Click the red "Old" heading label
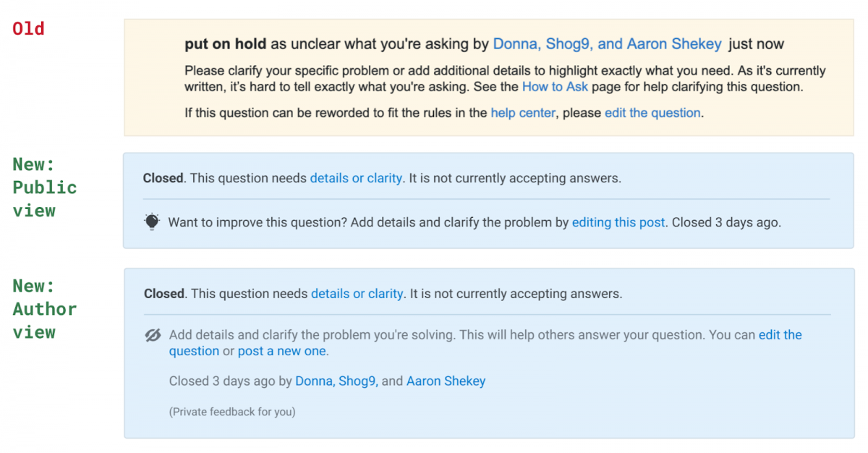 (x=29, y=29)
